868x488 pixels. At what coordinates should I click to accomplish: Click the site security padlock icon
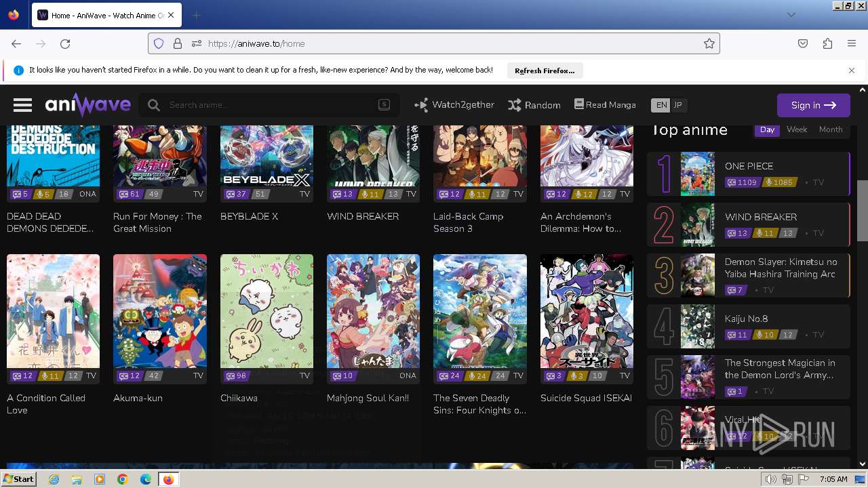(177, 43)
